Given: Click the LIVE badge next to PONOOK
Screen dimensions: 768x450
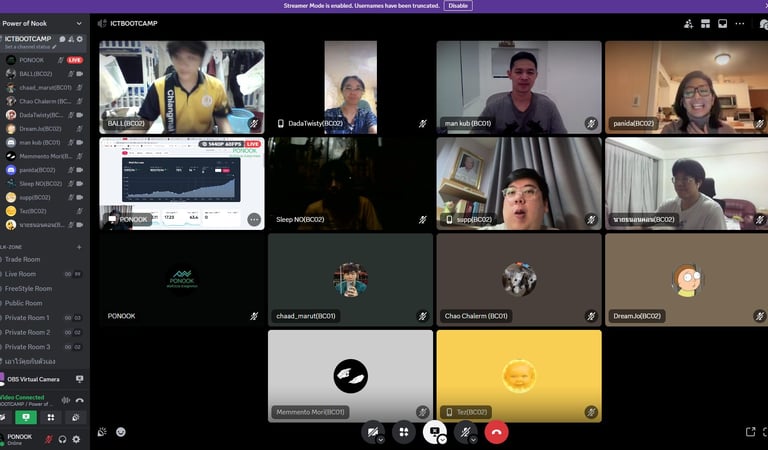Looking at the screenshot, I should 75,60.
